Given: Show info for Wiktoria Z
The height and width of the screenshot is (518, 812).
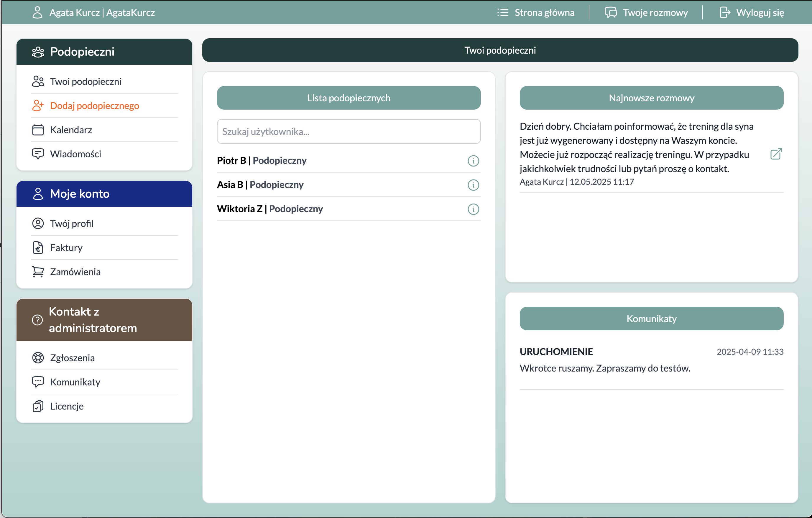Looking at the screenshot, I should click(x=473, y=209).
